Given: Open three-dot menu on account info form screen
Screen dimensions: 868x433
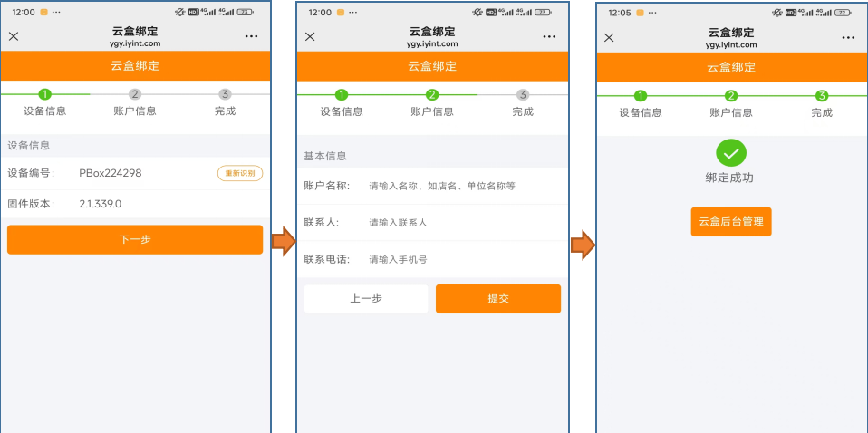Looking at the screenshot, I should pos(549,36).
